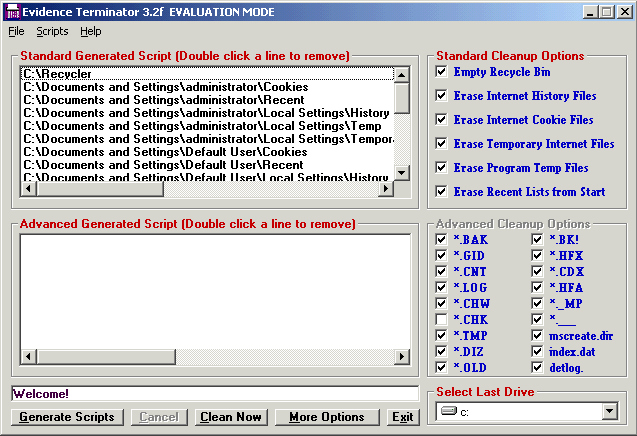637x436 pixels.
Task: Click the Exit button
Action: coord(403,417)
